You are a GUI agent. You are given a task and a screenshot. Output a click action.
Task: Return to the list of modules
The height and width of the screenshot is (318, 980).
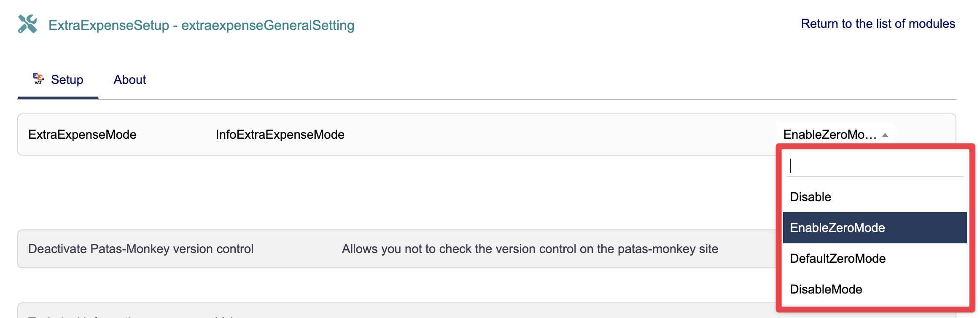tap(878, 24)
